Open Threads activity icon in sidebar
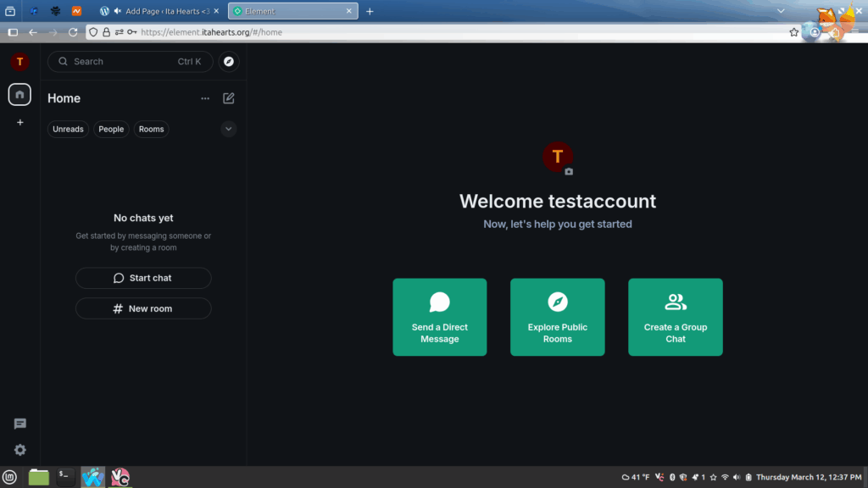 20,424
